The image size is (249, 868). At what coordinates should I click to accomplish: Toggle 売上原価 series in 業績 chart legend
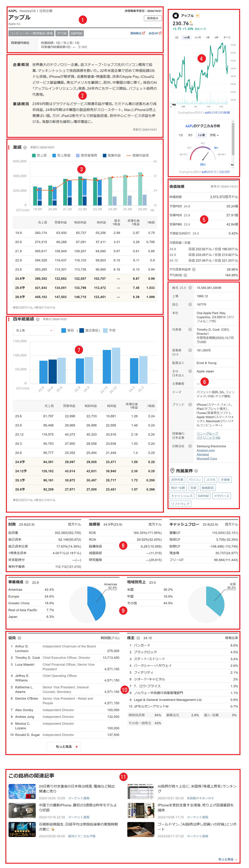pyautogui.click(x=61, y=155)
